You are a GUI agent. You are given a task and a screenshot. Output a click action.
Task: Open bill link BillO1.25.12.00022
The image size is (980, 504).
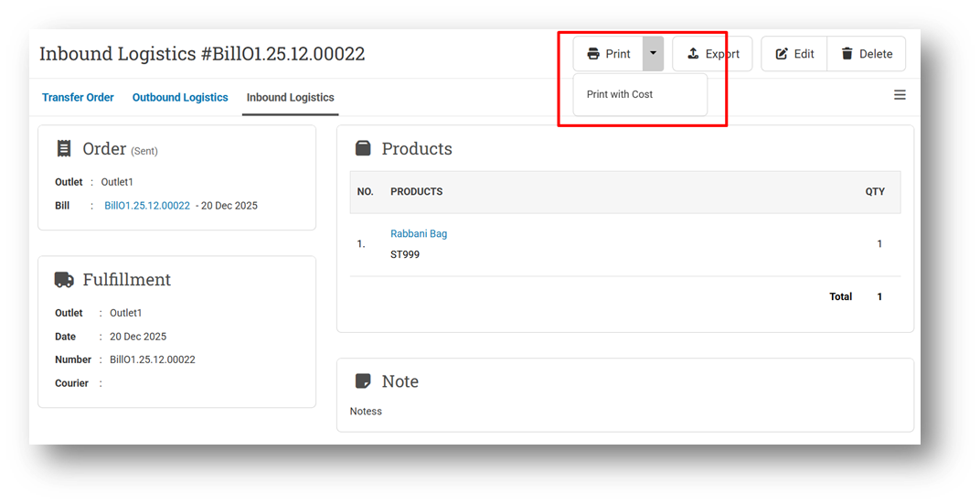[147, 206]
